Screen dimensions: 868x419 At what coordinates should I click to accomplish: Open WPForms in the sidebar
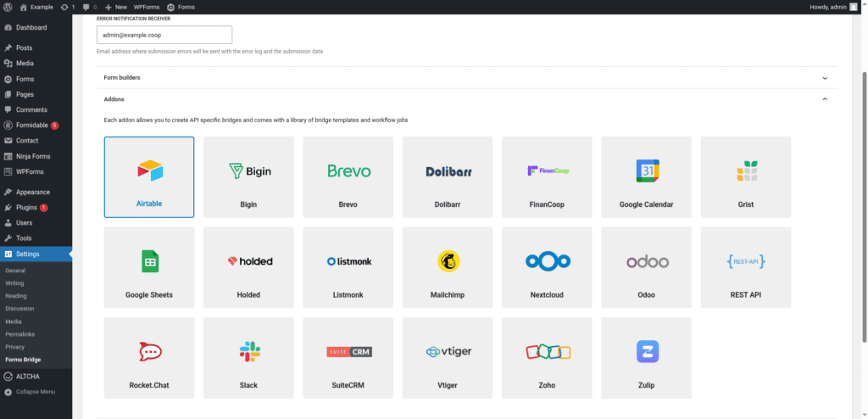coord(36,172)
